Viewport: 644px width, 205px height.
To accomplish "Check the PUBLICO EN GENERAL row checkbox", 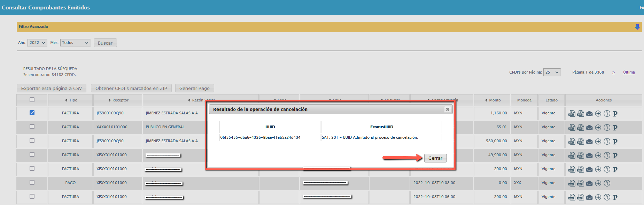I will (32, 127).
